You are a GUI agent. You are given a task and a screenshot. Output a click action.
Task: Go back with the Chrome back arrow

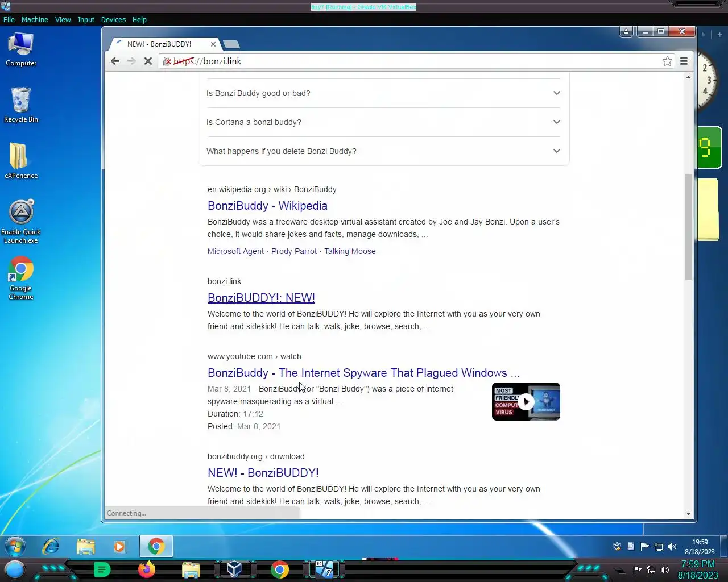point(115,61)
